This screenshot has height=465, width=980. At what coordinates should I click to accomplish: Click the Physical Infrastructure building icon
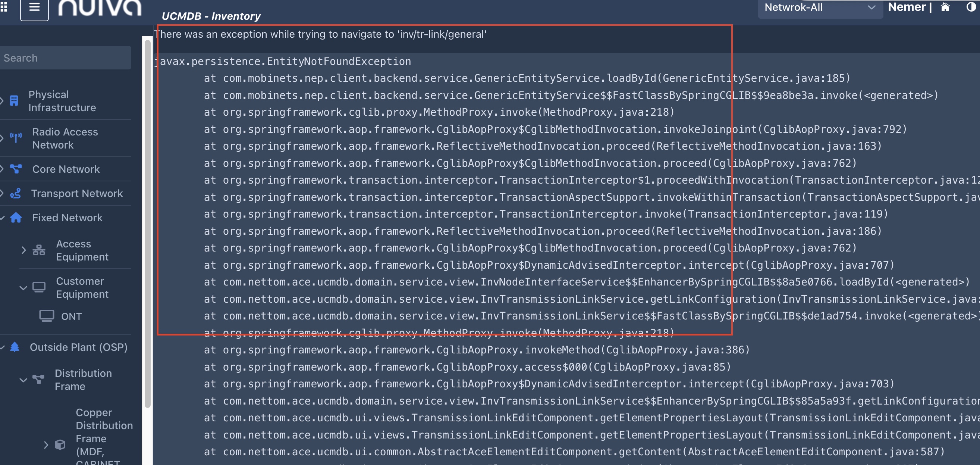tap(14, 100)
